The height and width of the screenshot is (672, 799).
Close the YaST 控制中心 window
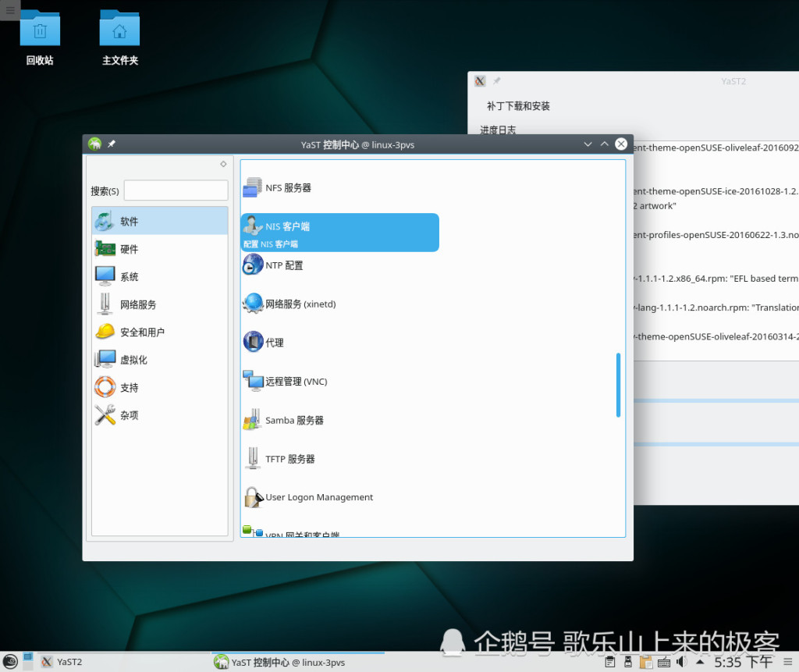pyautogui.click(x=621, y=144)
